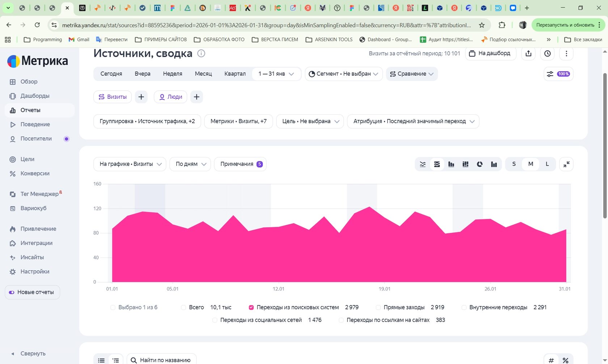Screen dimensions: 608x364
Task: Open the Цель • Не выбрана dropdown
Action: pyautogui.click(x=310, y=121)
